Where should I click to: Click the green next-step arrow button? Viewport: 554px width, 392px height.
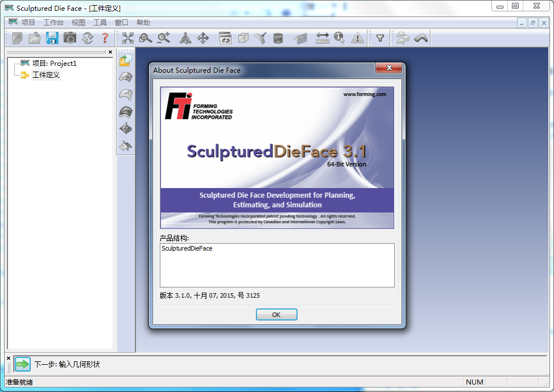pos(22,364)
